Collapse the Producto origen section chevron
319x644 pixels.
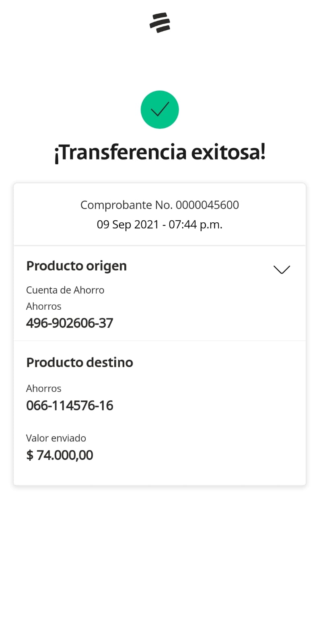pos(282,269)
